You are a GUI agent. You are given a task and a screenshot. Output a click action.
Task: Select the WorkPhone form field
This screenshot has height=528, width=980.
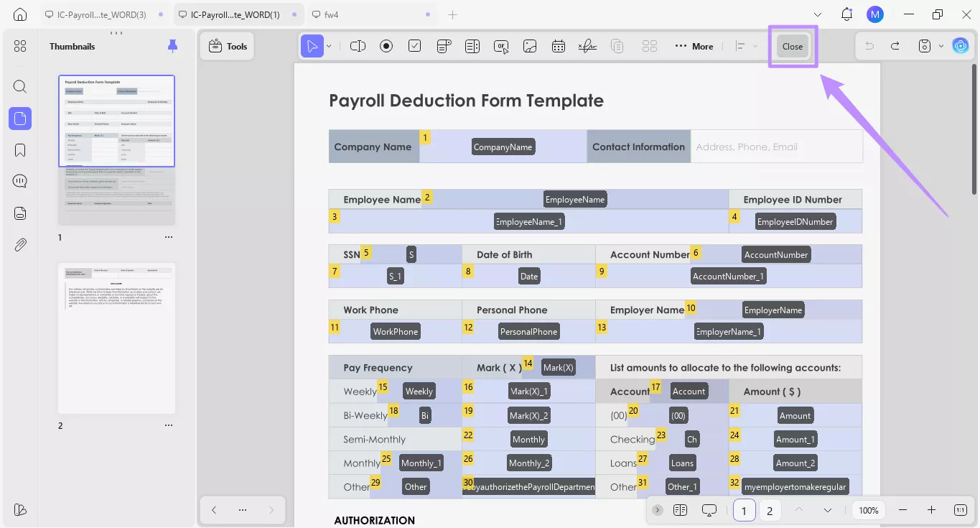point(396,331)
